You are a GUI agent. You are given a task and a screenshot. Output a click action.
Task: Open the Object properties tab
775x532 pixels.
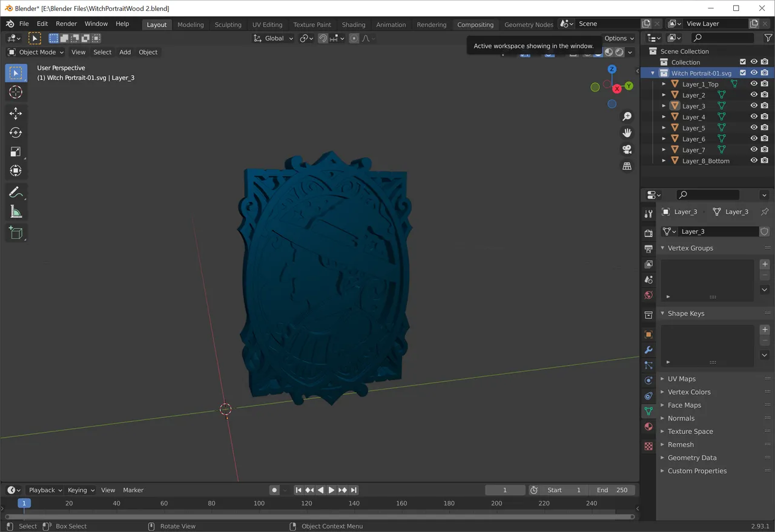point(648,335)
